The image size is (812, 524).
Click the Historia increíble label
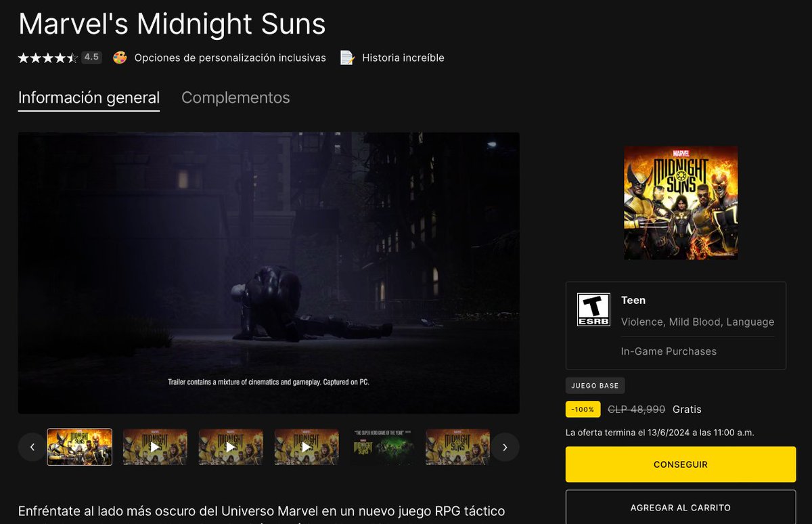click(x=403, y=58)
